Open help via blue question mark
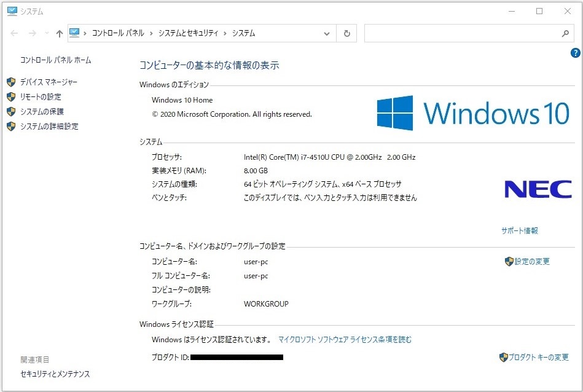The width and height of the screenshot is (583, 392). pos(575,53)
